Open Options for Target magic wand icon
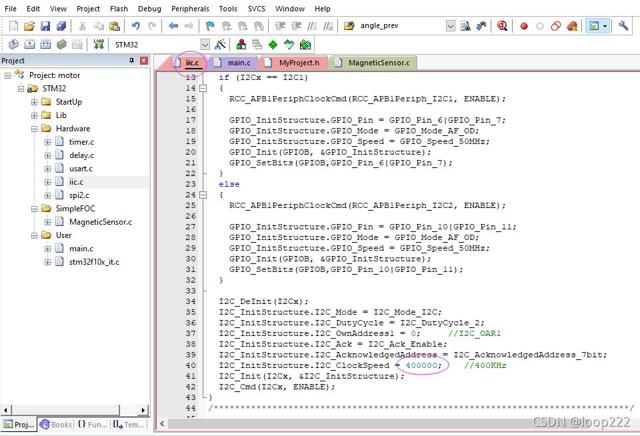Image resolution: width=640 pixels, height=436 pixels. pos(220,44)
